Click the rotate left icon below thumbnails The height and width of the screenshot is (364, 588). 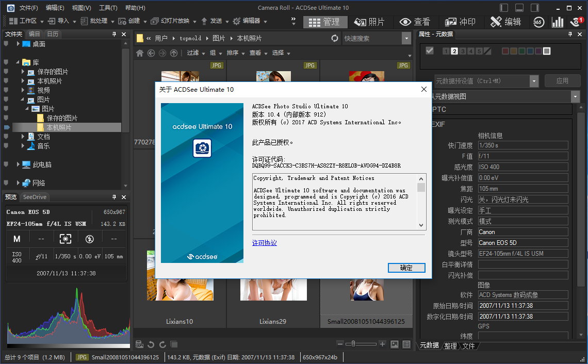pyautogui.click(x=151, y=344)
